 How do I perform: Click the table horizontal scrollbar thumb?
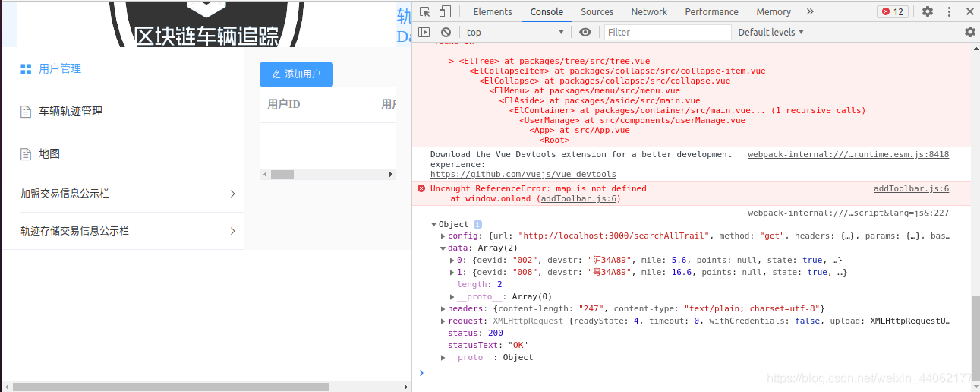(282, 174)
